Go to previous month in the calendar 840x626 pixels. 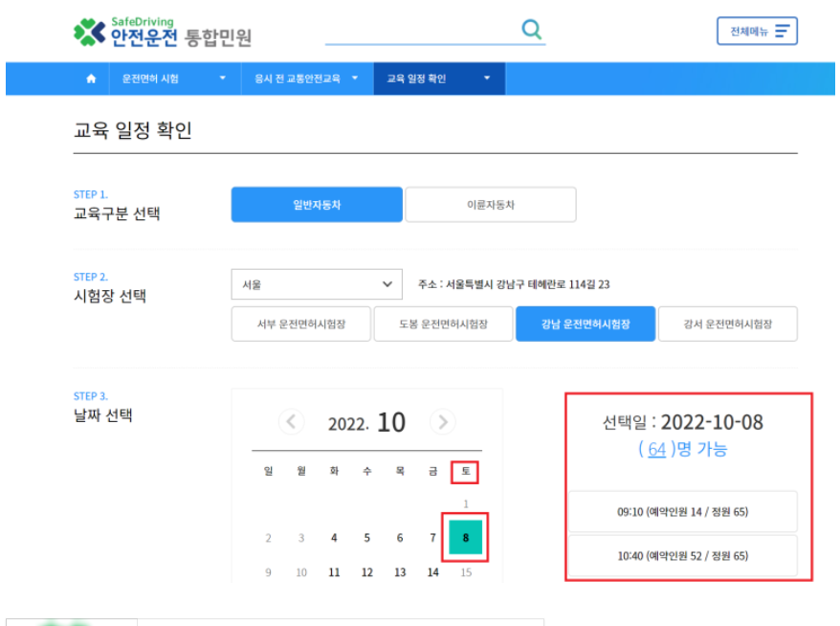coord(291,422)
